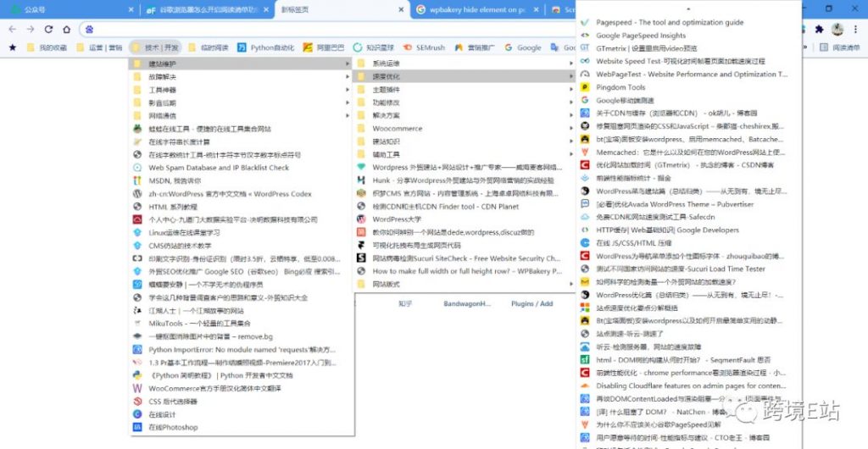Click the browser Back arrow

coord(12,30)
